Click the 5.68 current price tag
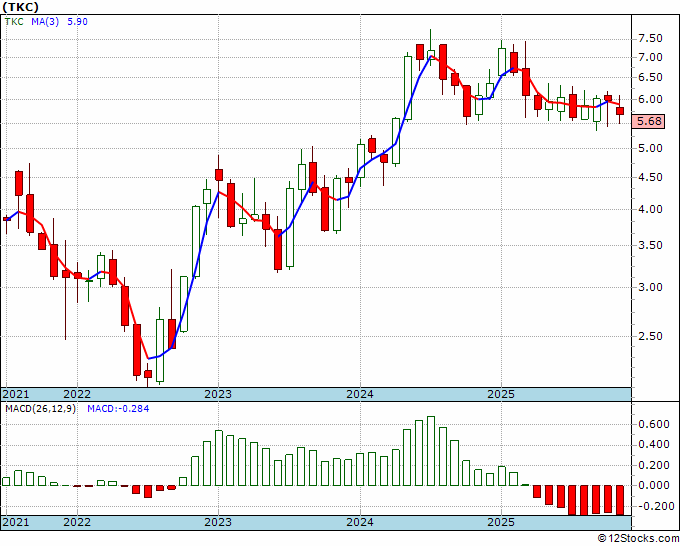The height and width of the screenshot is (546, 680). [649, 121]
